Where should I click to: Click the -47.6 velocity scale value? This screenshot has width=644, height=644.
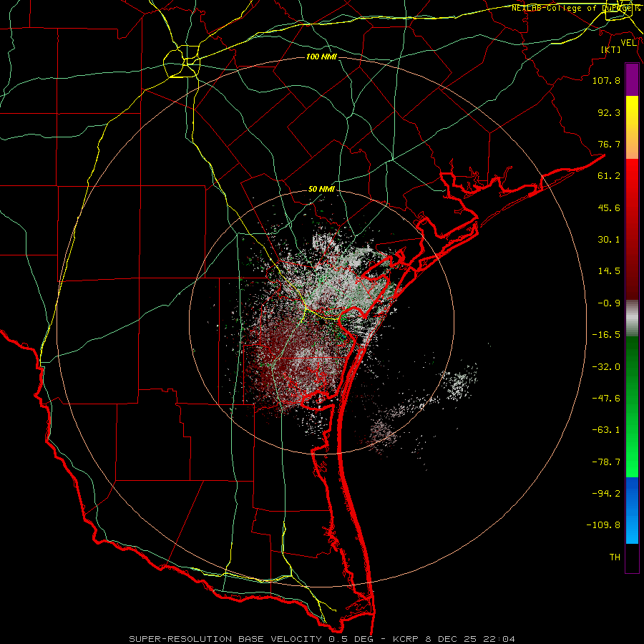click(606, 399)
